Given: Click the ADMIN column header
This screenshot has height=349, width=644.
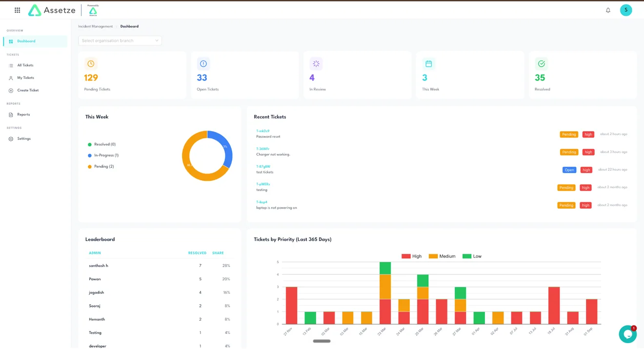Looking at the screenshot, I should (95, 253).
